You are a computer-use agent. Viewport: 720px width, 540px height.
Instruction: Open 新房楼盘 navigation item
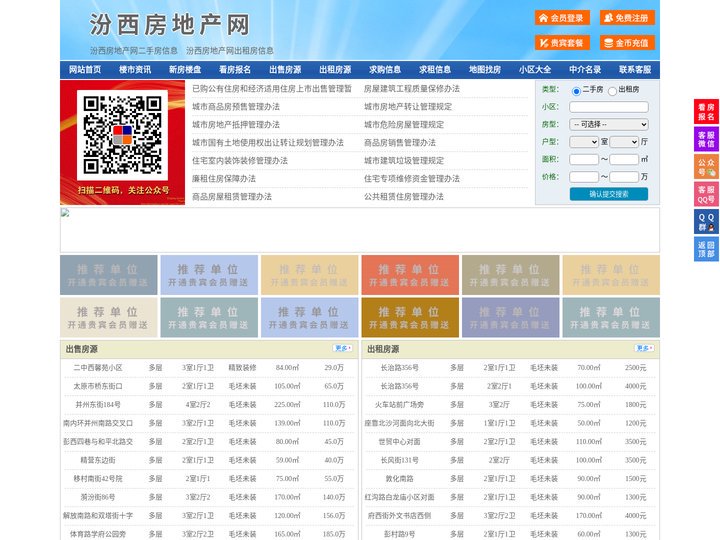(185, 70)
